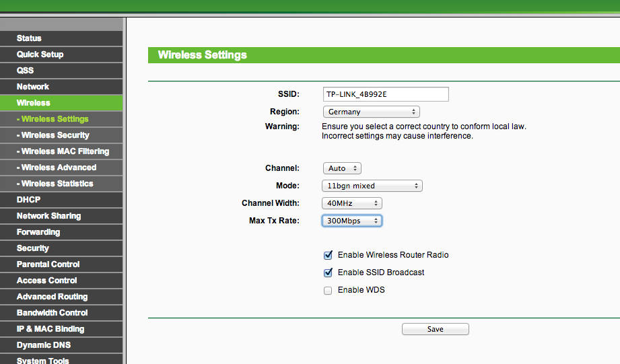Open Wireless Security submenu item
Viewport: 620px width, 364px height.
[x=61, y=135]
